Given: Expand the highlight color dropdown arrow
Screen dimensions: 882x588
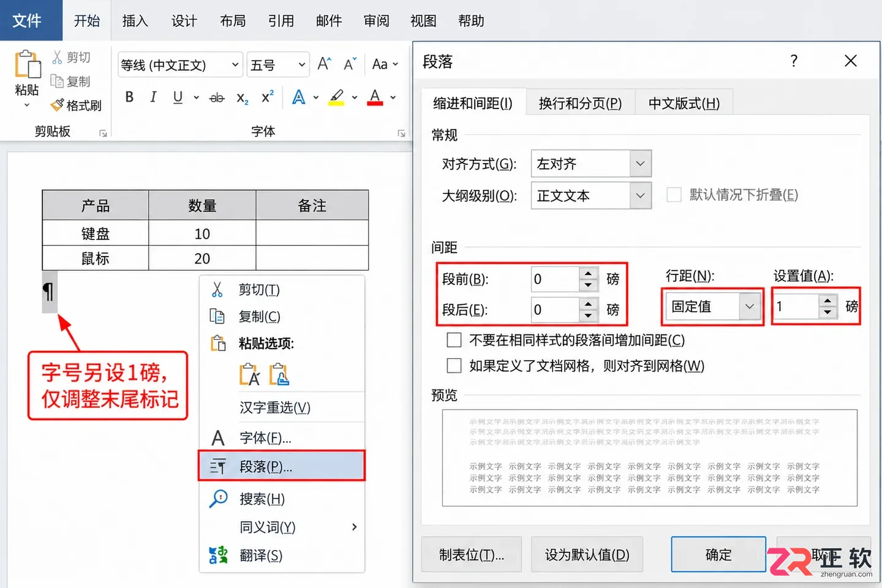Looking at the screenshot, I should [x=355, y=97].
